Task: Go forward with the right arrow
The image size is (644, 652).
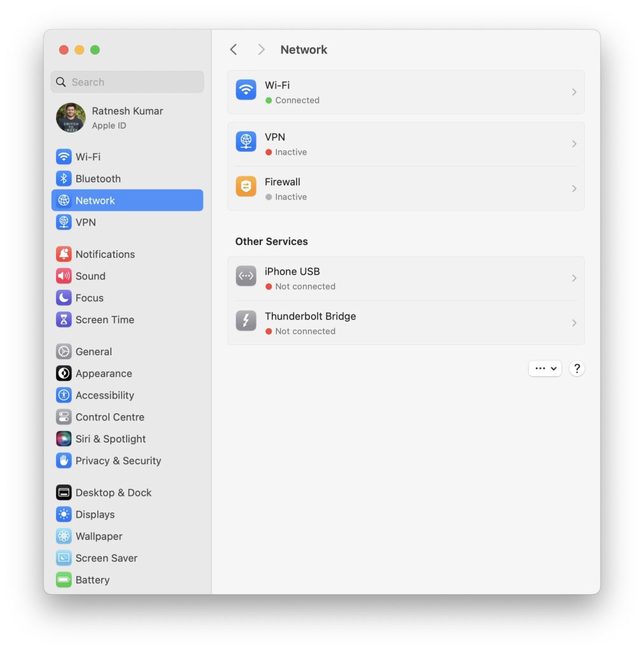Action: tap(261, 50)
